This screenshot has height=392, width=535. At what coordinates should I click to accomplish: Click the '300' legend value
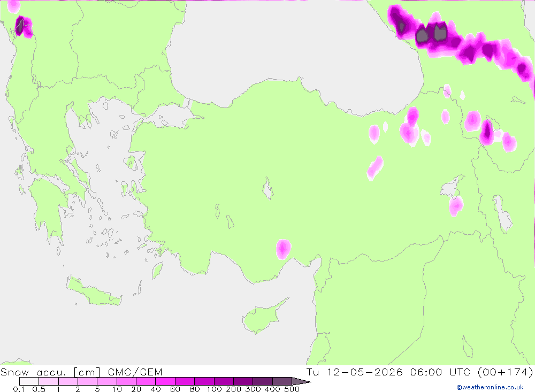click(x=253, y=389)
